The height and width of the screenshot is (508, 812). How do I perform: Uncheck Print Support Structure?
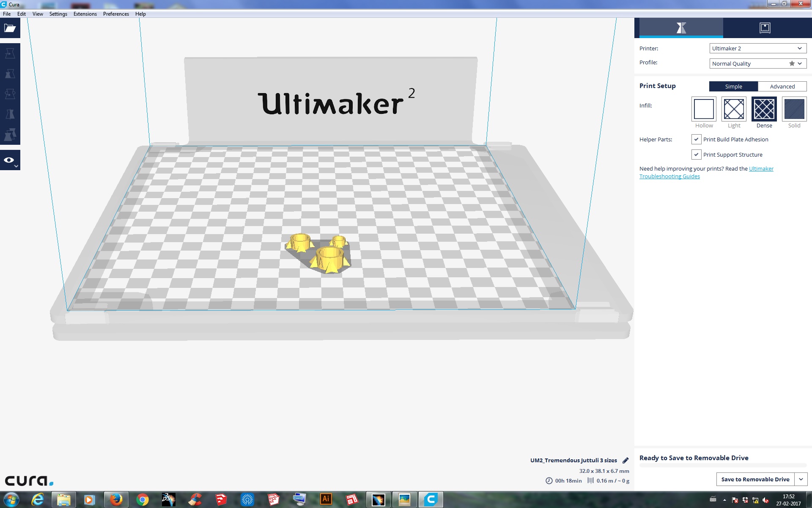696,155
